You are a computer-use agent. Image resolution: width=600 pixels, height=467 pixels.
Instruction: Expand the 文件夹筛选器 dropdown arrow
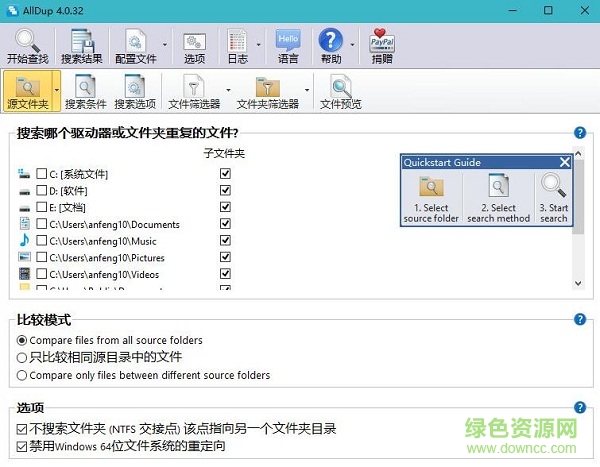[307, 90]
